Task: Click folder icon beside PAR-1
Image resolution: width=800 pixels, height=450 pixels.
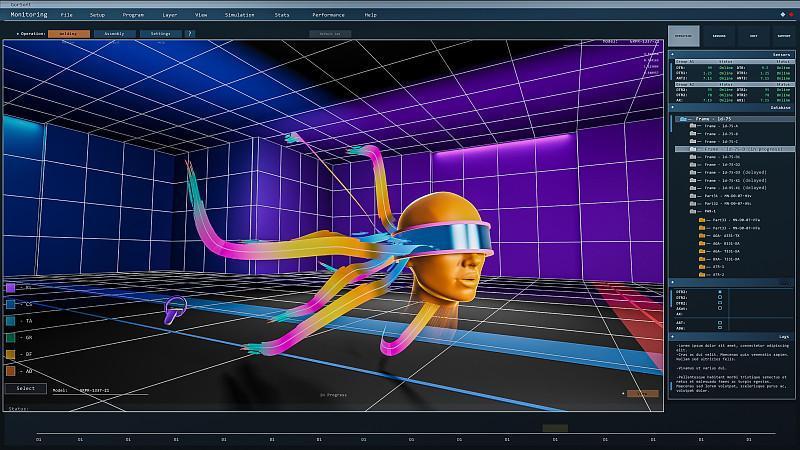Action: tap(693, 211)
